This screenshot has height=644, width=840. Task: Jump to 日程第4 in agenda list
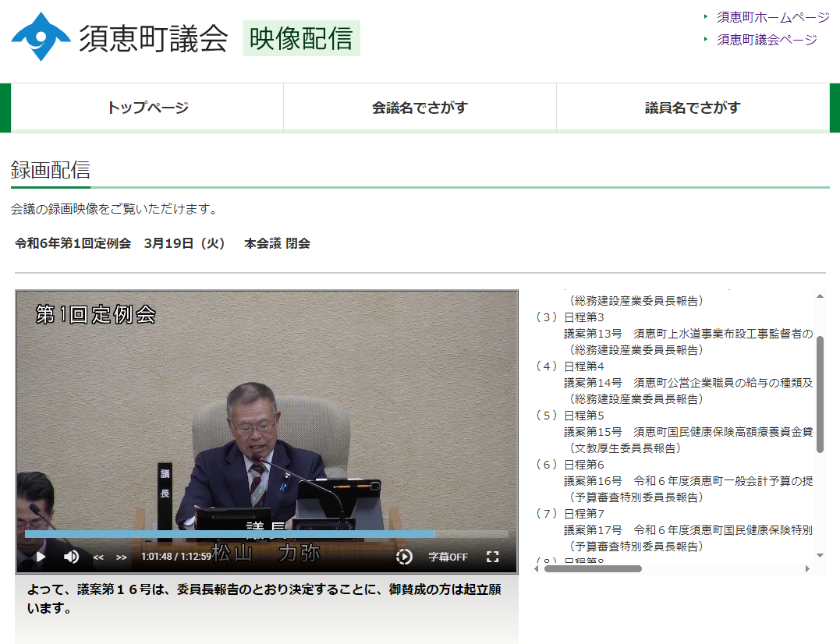point(584,366)
